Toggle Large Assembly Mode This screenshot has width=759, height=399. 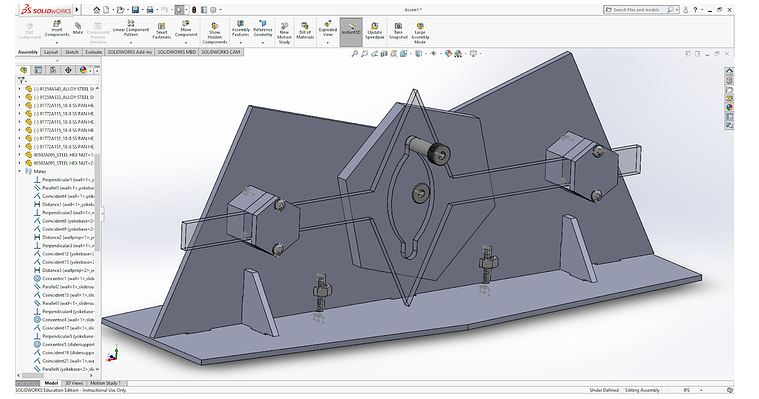(420, 32)
